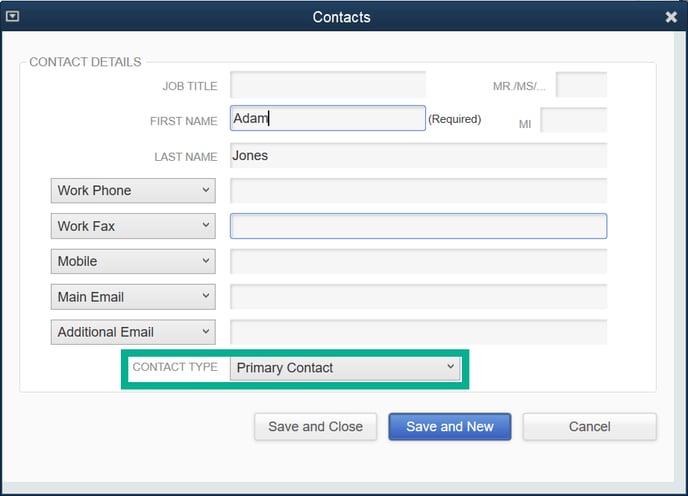Click the Additional Email address field
Image resolution: width=688 pixels, height=496 pixels.
pos(419,332)
